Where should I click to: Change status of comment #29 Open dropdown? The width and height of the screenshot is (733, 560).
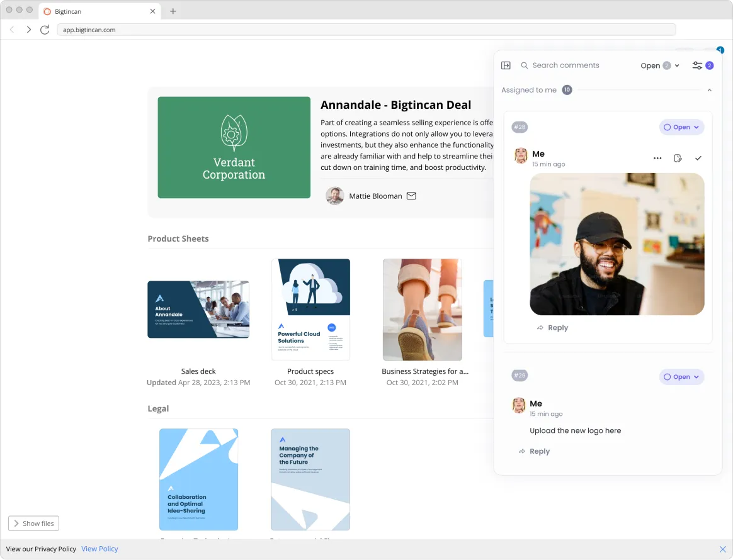tap(681, 377)
